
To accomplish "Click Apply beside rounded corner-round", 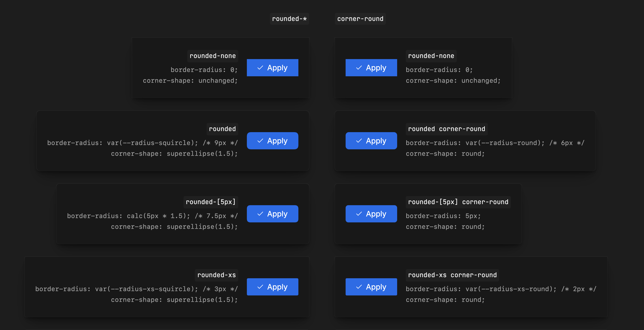I will click(371, 141).
